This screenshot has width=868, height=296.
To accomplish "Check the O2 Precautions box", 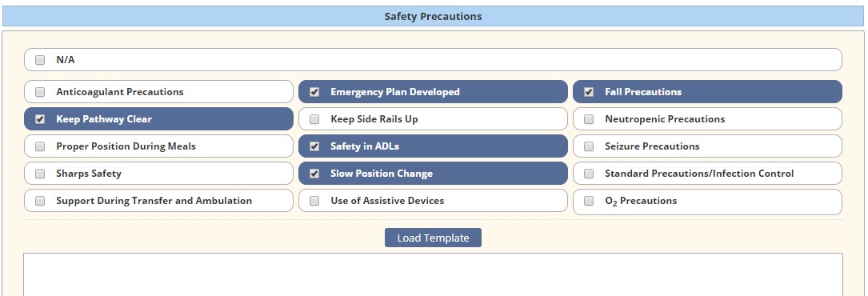I will tap(589, 200).
